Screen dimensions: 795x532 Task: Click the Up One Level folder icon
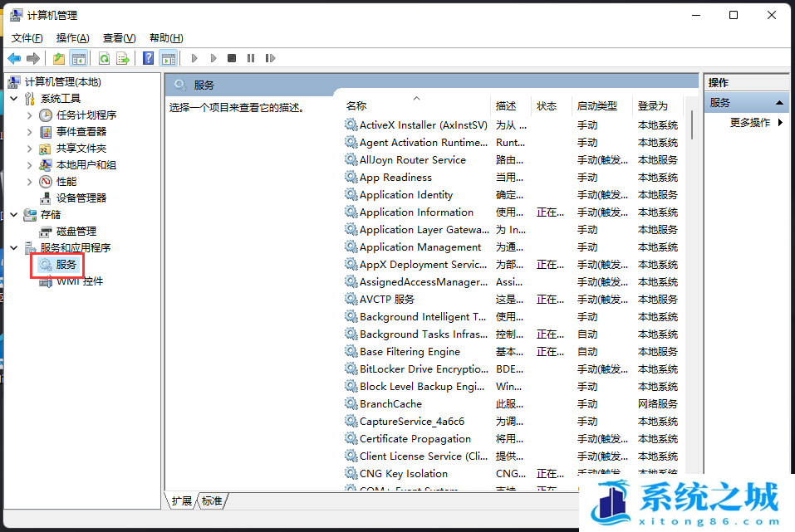click(x=58, y=58)
